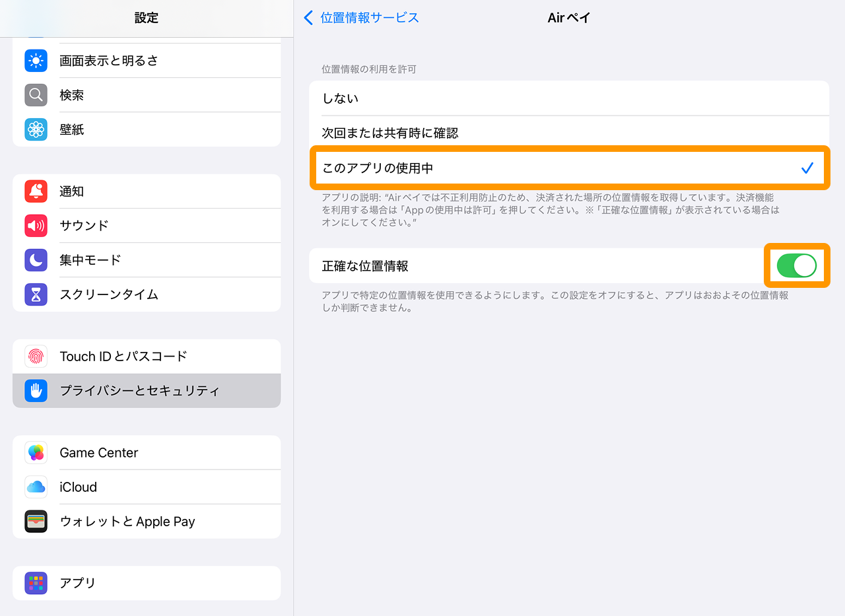Open the アプリ settings row

coord(147,583)
